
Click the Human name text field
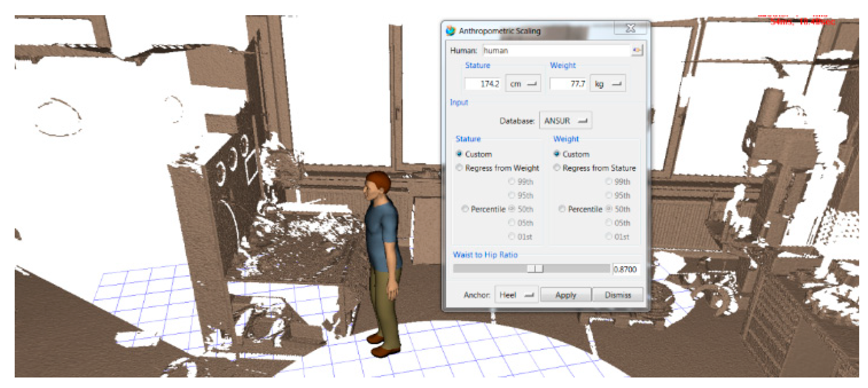pyautogui.click(x=556, y=50)
